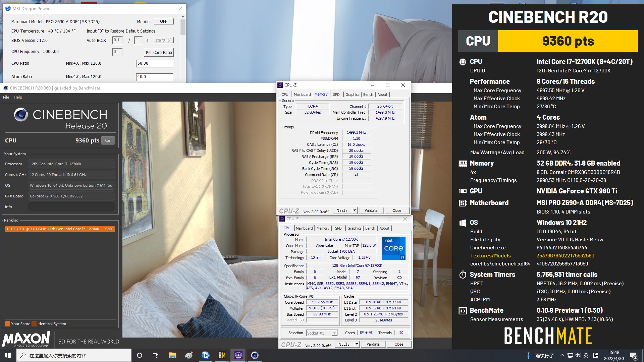The image size is (644, 362).
Task: Click the taskbar clock showing 19:49
Action: (614, 355)
